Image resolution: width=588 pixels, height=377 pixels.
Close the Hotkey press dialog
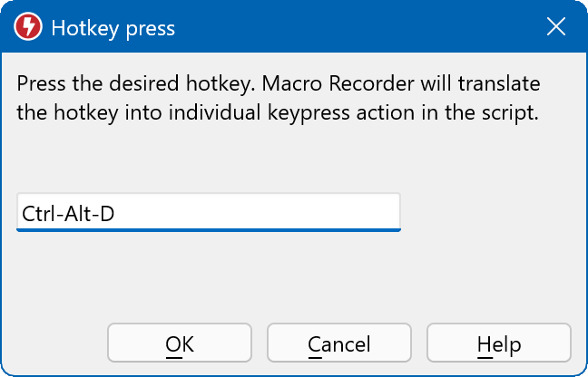(555, 27)
